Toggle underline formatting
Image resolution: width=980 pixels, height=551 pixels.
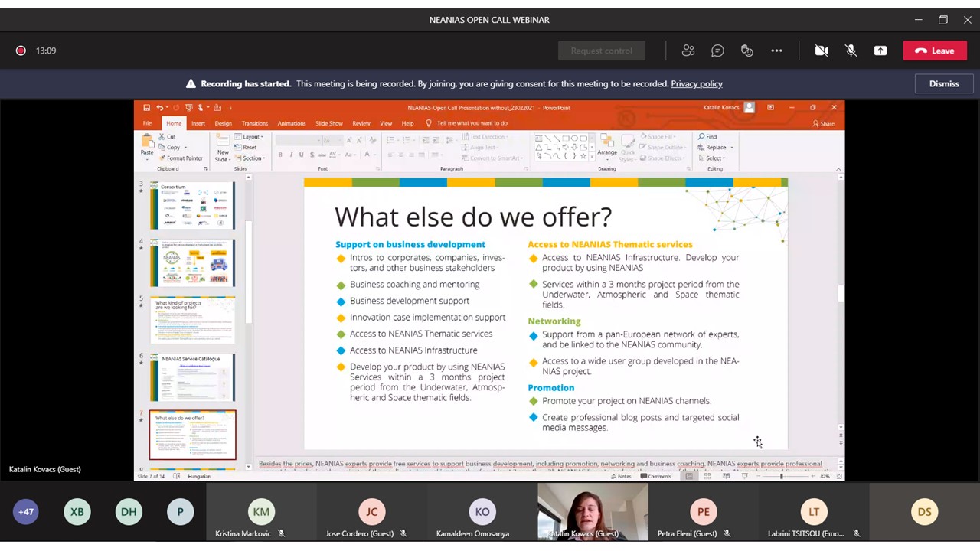click(301, 155)
